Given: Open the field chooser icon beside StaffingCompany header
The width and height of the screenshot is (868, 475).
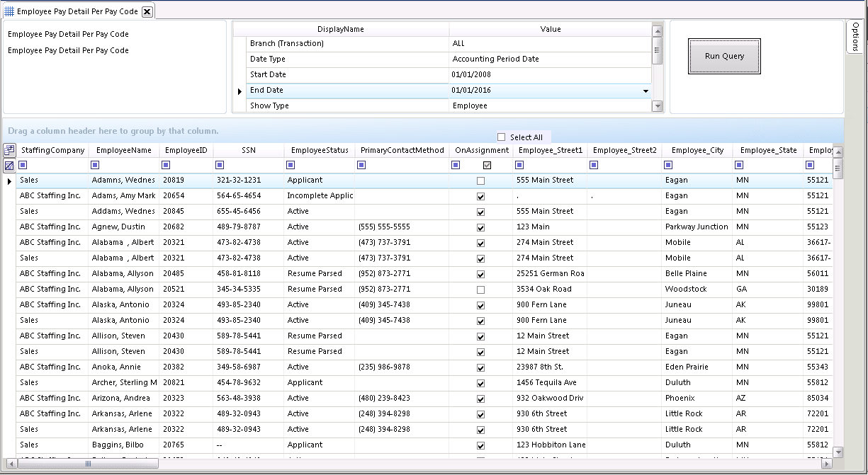Looking at the screenshot, I should pyautogui.click(x=9, y=150).
